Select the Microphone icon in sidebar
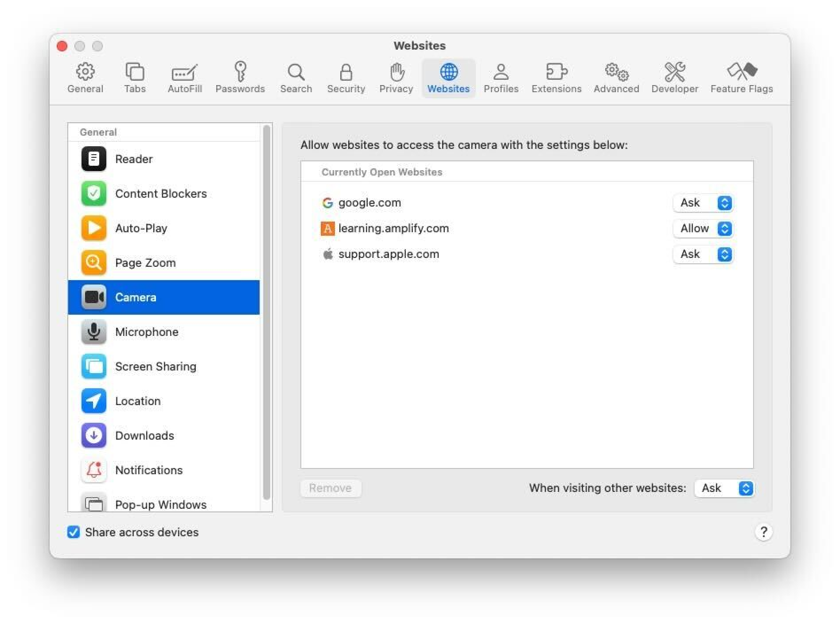Screen dimensions: 840x624 click(x=93, y=332)
